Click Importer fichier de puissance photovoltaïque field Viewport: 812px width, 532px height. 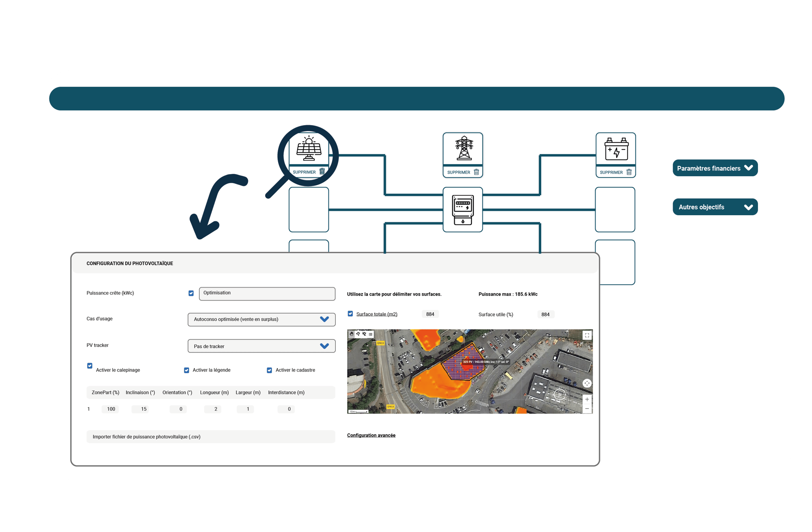[211, 437]
